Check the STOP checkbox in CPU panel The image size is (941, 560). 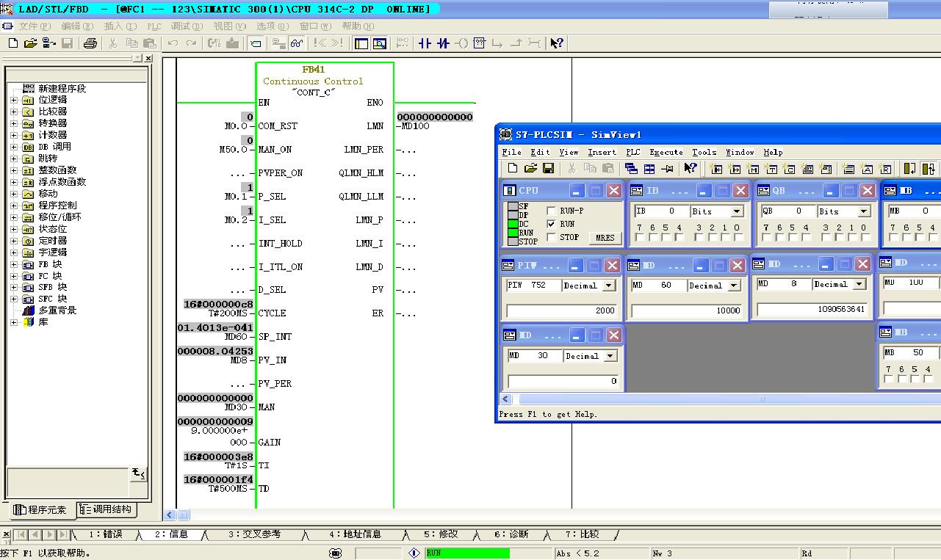(552, 238)
